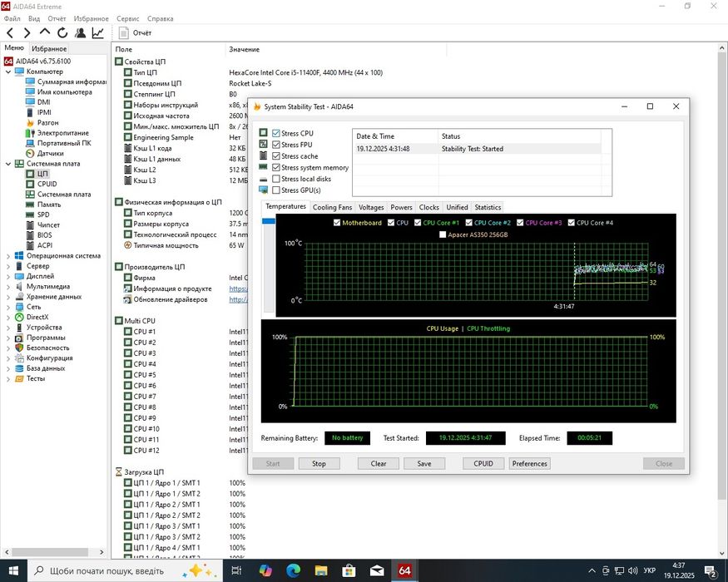Click the Refresh toolbar arrow icon
Screen dimensions: 728x582
62,33
